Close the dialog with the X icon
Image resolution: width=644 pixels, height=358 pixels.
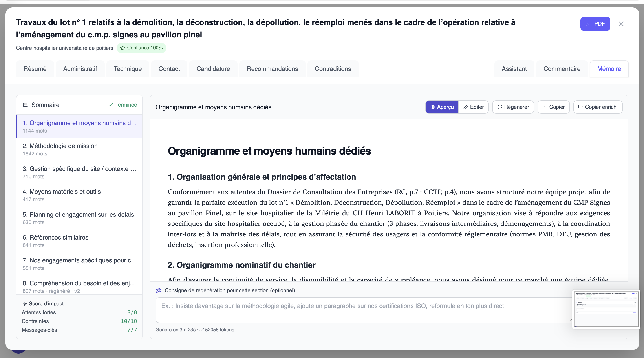click(621, 24)
